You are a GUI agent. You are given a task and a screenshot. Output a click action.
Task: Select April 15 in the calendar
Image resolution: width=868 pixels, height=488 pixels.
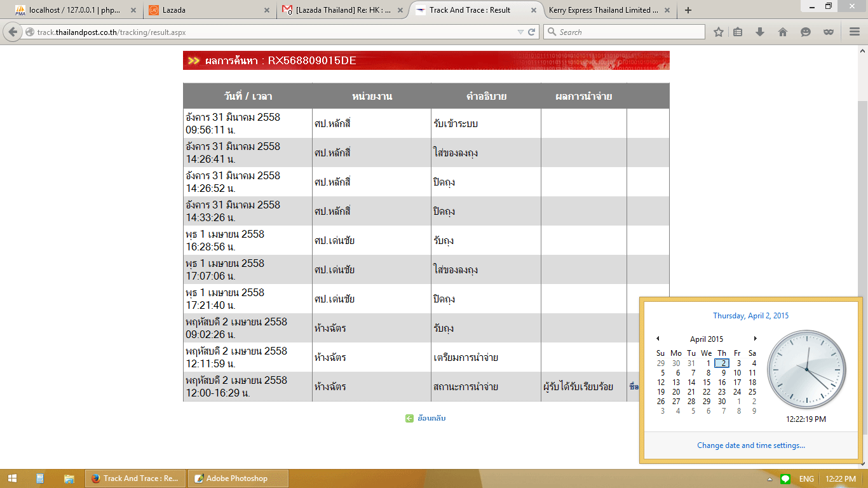coord(707,383)
